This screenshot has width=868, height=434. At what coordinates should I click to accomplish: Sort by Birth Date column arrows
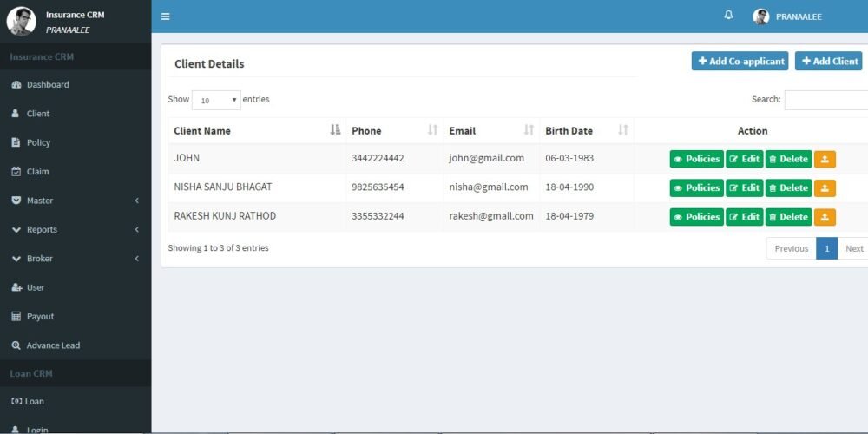622,130
